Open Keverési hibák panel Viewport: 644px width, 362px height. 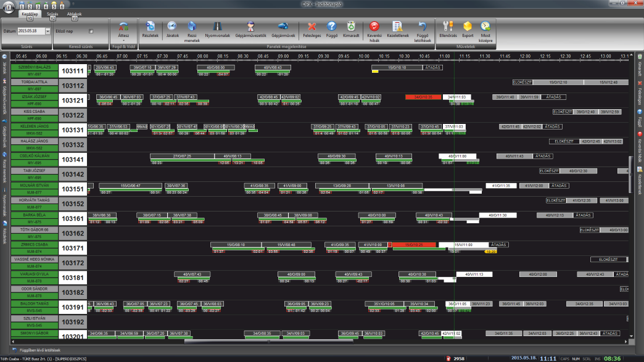374,32
